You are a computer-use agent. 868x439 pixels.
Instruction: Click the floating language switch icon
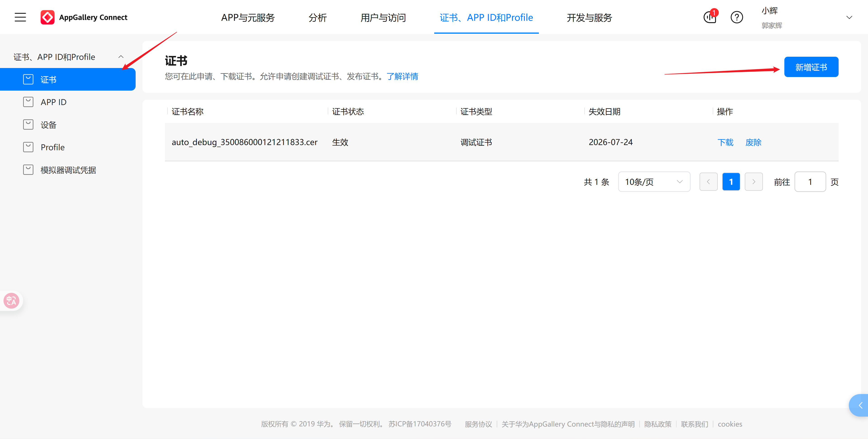pos(11,300)
